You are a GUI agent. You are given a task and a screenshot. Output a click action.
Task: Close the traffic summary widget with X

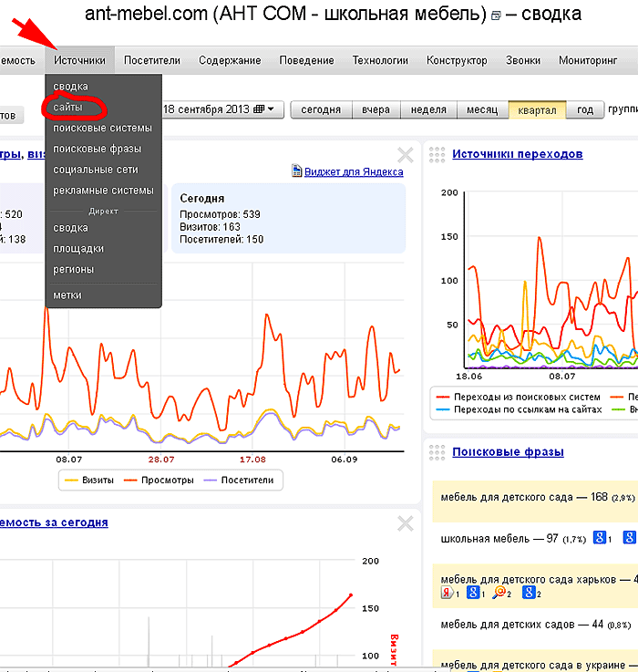click(x=405, y=155)
